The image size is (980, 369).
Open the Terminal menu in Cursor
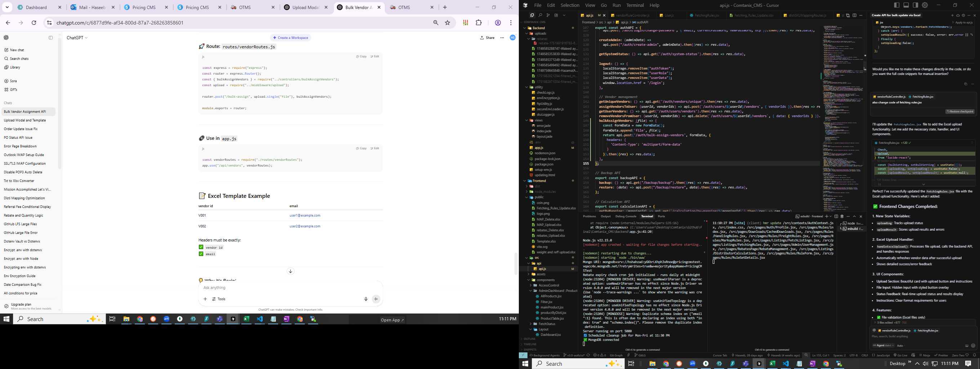click(635, 5)
